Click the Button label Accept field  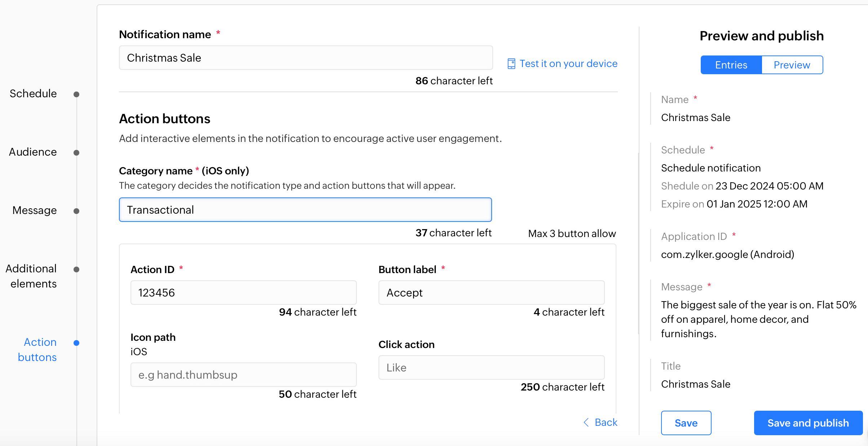coord(491,293)
